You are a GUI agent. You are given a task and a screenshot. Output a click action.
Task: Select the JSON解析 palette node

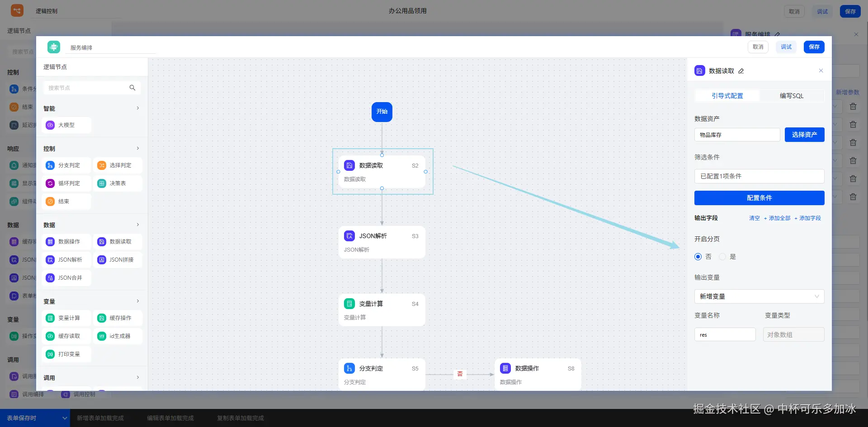(x=66, y=260)
